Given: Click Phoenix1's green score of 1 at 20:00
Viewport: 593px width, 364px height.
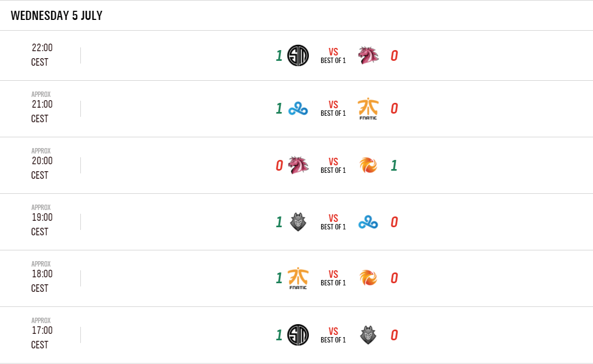Looking at the screenshot, I should point(394,166).
